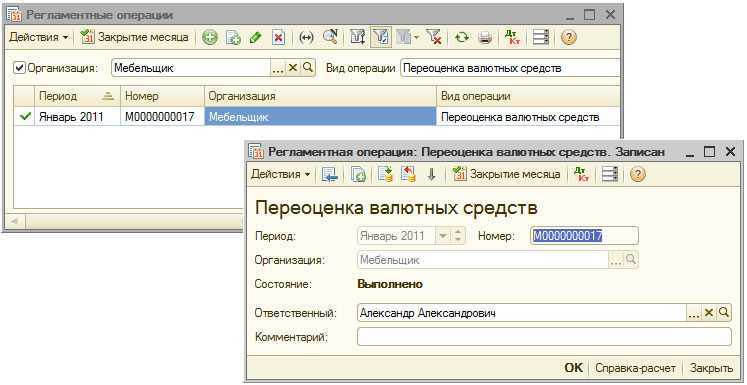The image size is (747, 385).
Task: Click the Вид операции column header
Action: click(x=528, y=96)
